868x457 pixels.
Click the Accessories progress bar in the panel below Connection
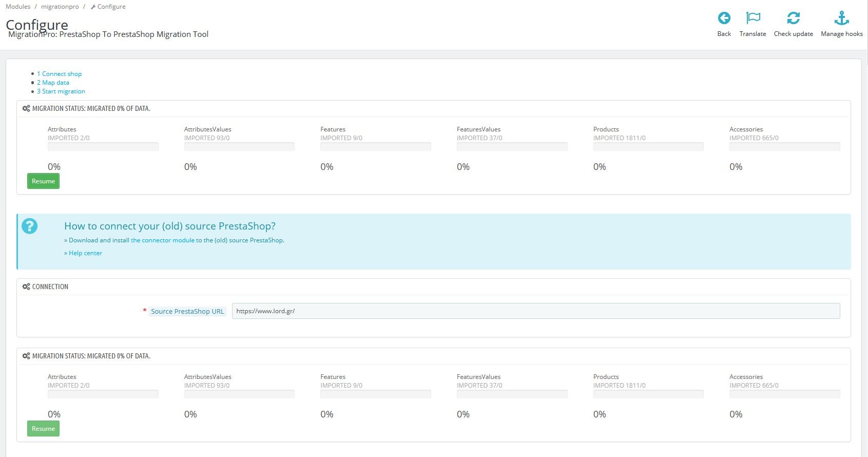point(785,394)
